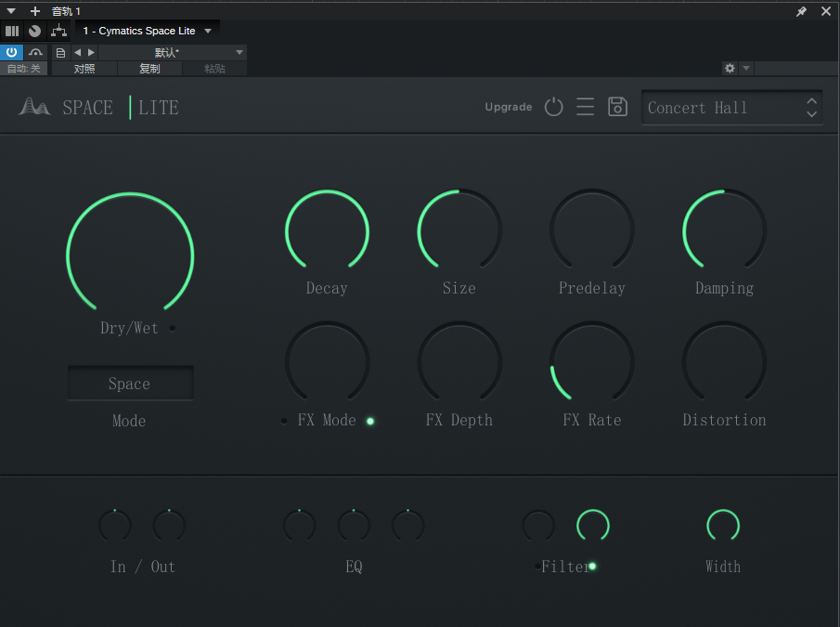Click the SPACE LITE title text
The image size is (840, 627).
(x=121, y=107)
